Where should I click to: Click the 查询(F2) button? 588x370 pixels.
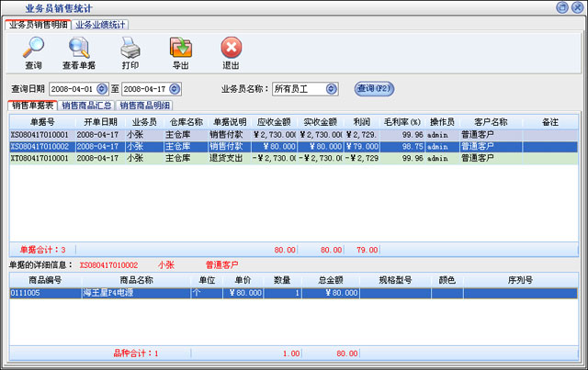375,89
